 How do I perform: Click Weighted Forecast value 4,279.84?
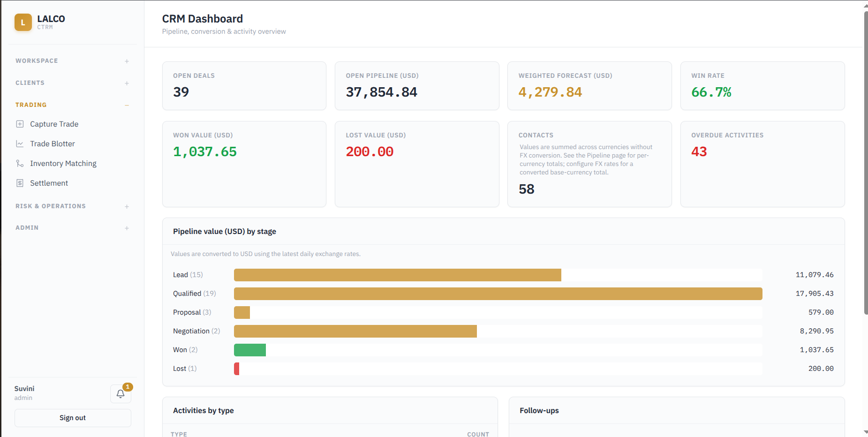[550, 92]
